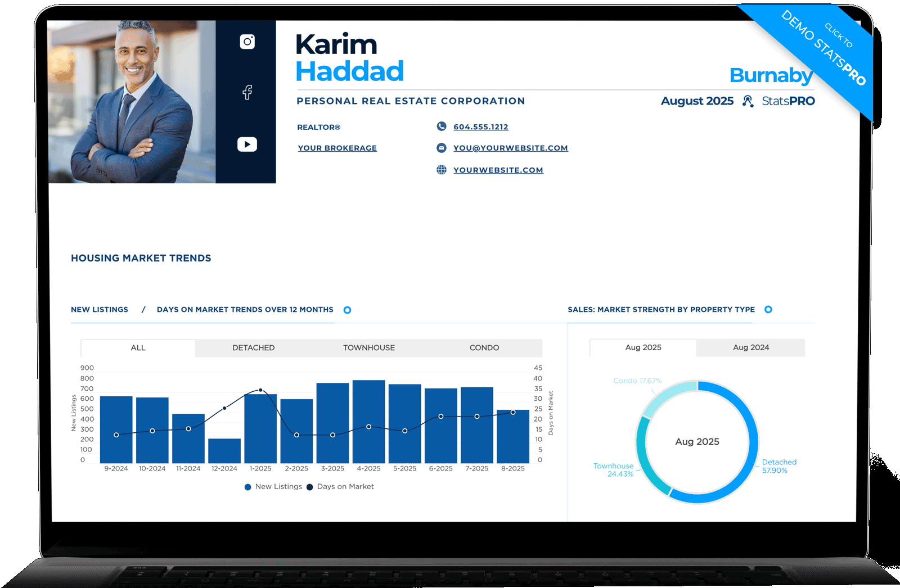Viewport: 900px width, 588px height.
Task: Select the TOWNHOUSE tab
Action: 369,348
